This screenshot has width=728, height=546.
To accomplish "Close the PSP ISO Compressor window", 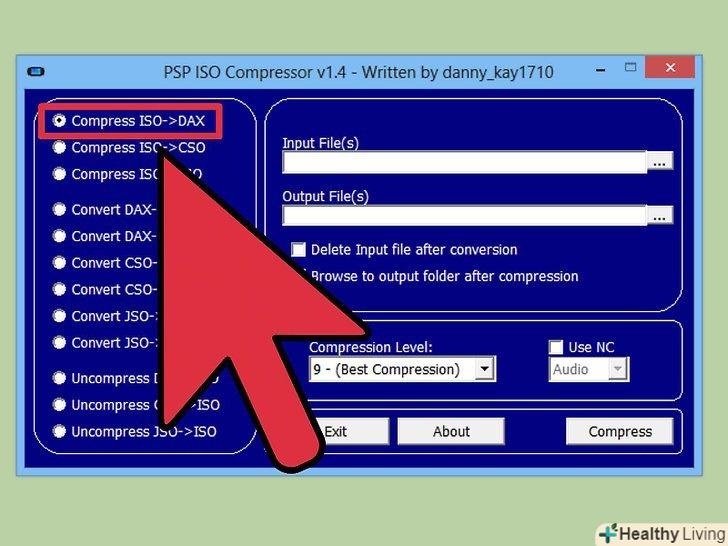I will (670, 67).
